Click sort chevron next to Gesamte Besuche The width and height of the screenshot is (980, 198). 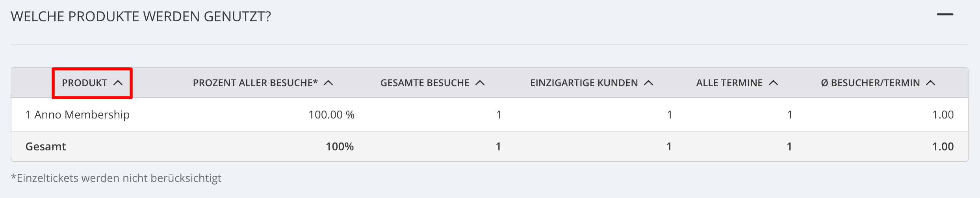(480, 83)
